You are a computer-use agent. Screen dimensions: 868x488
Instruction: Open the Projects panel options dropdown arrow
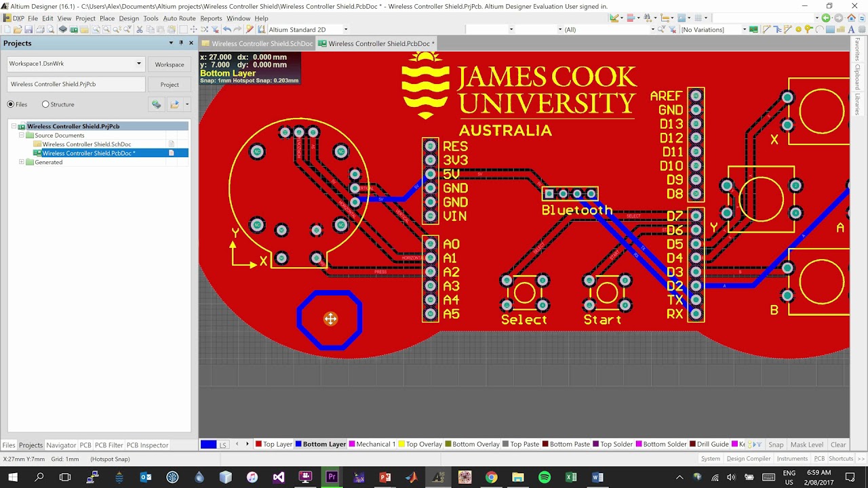171,43
